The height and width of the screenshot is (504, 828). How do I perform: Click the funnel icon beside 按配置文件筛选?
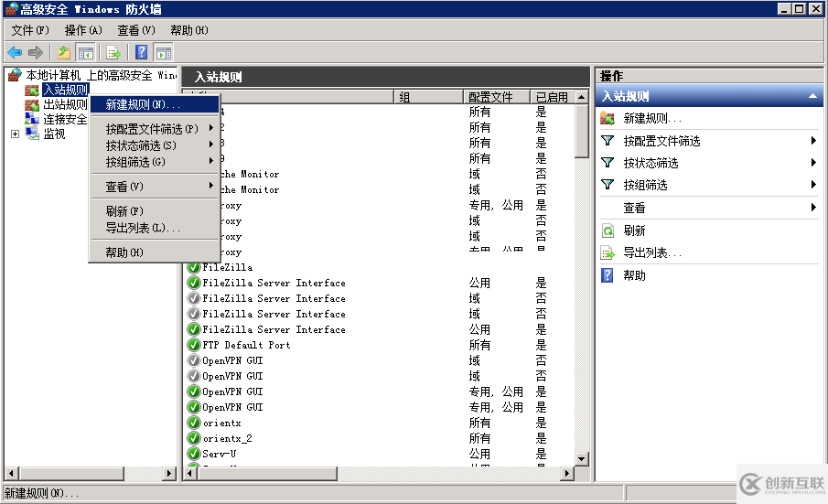pos(608,140)
